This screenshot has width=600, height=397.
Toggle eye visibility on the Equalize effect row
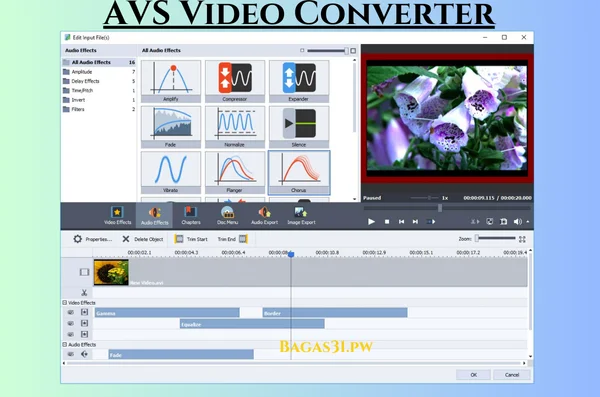click(70, 323)
